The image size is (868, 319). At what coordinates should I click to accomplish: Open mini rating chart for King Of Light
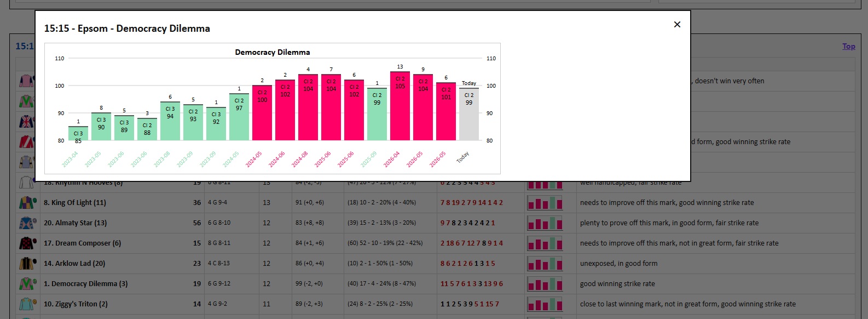[545, 203]
